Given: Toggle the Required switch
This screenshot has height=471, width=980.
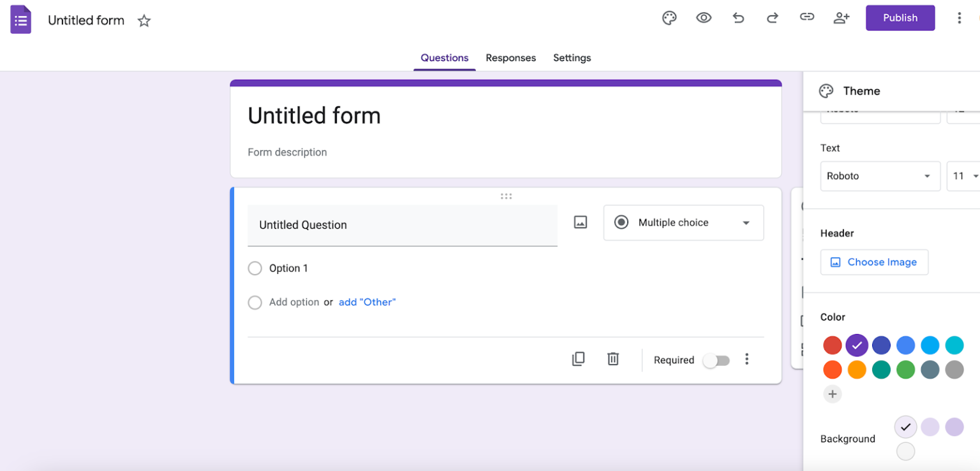Looking at the screenshot, I should (x=716, y=361).
